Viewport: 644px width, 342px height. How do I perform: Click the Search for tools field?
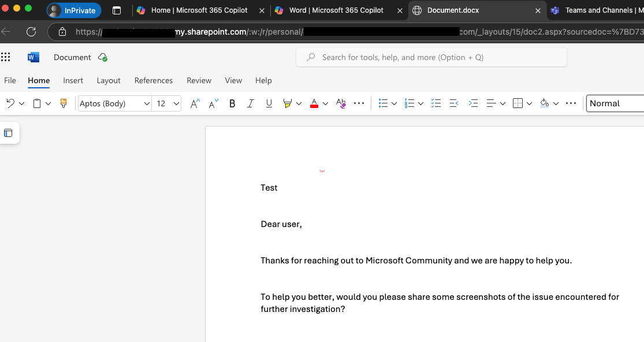pos(431,57)
